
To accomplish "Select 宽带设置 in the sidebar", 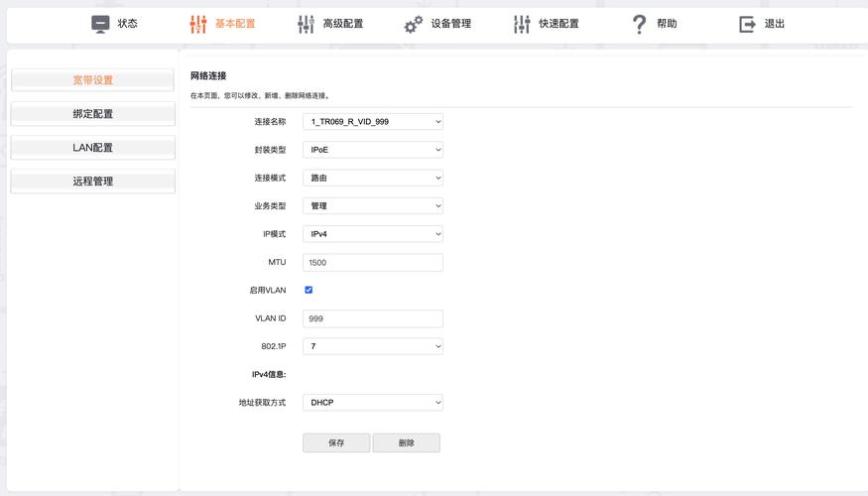I will [92, 79].
